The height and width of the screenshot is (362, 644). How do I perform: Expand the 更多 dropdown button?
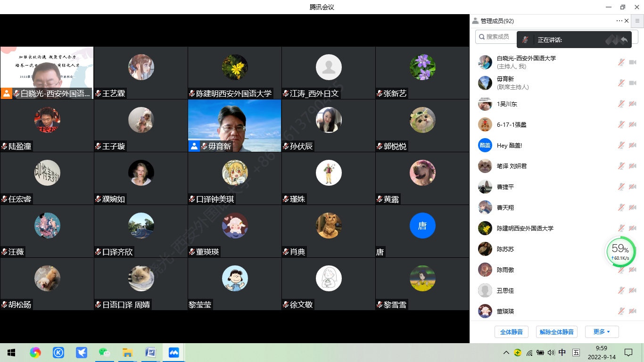click(x=602, y=332)
